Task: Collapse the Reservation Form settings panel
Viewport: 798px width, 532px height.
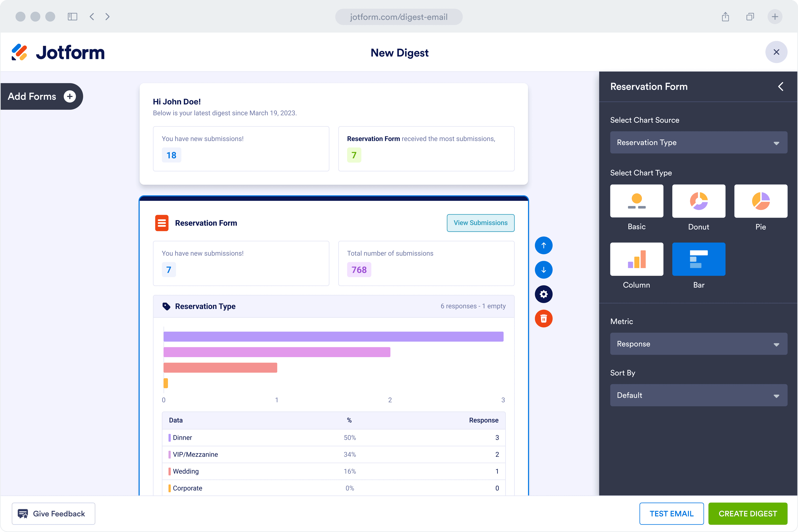Action: click(x=780, y=86)
